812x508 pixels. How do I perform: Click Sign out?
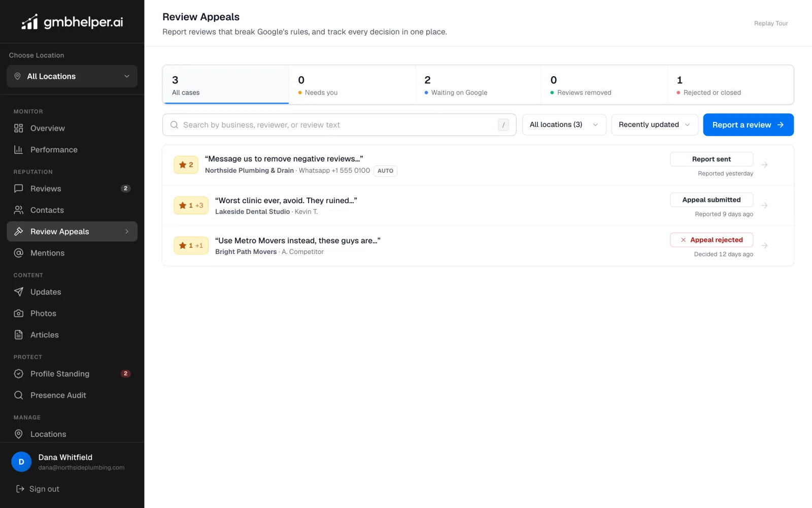pos(38,489)
